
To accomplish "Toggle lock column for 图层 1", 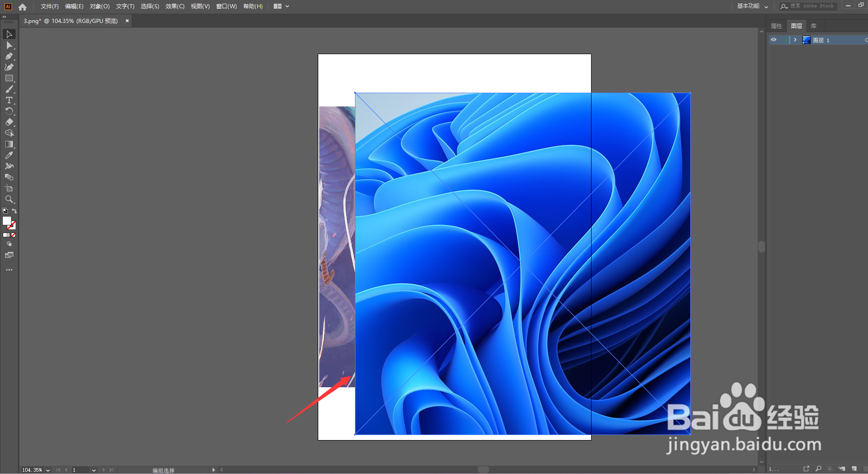I will [783, 40].
